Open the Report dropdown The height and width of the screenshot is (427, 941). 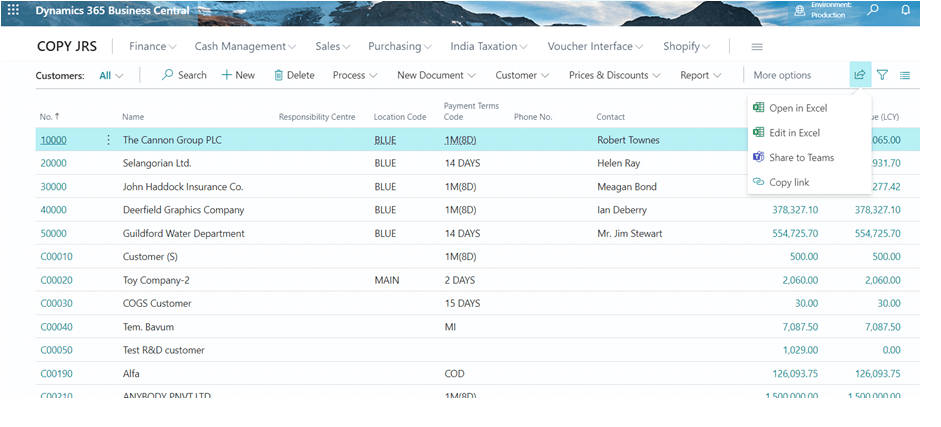coord(700,75)
